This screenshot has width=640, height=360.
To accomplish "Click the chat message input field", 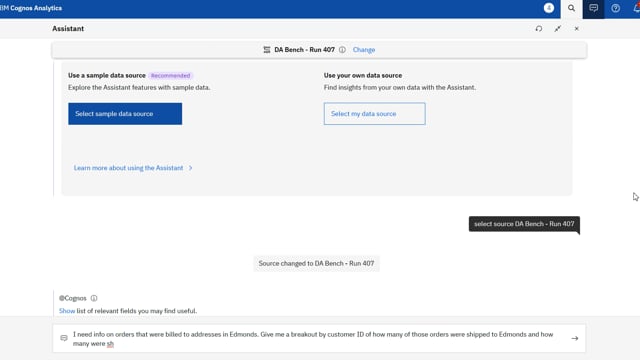I will [x=319, y=338].
